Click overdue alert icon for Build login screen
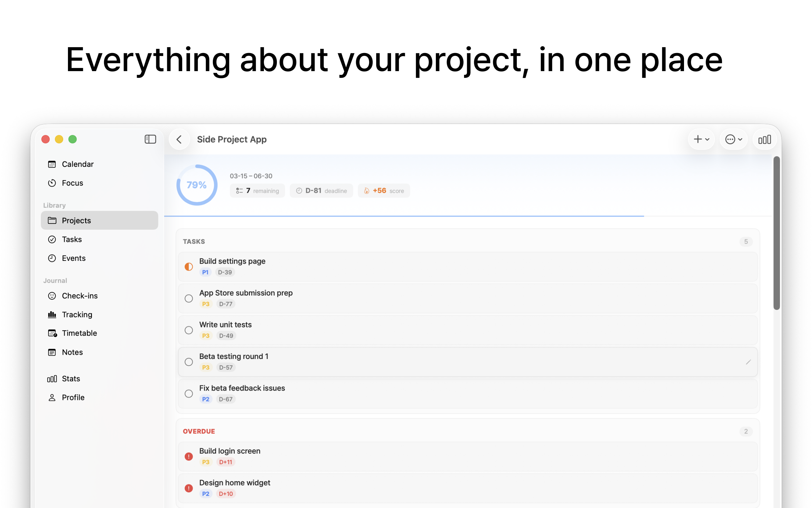 (x=189, y=456)
